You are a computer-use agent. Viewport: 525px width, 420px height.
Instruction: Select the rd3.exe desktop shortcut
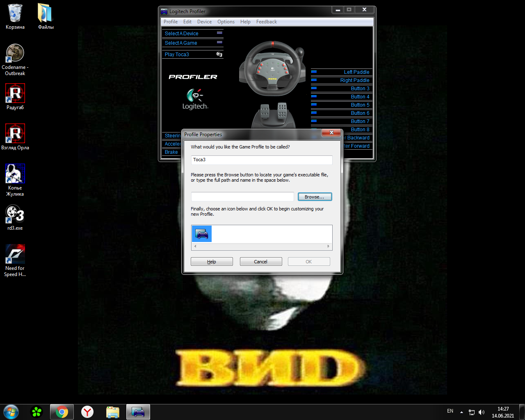click(15, 218)
